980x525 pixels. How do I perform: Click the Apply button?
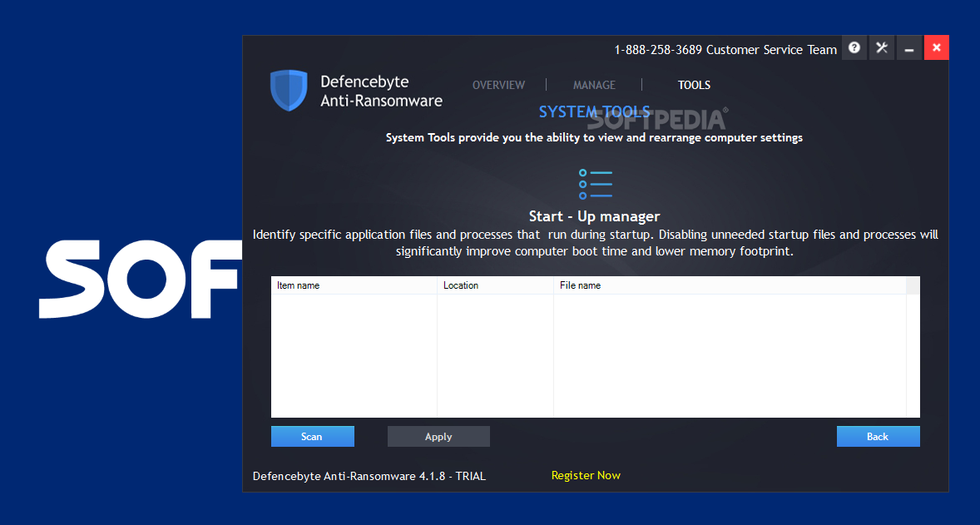click(x=438, y=436)
